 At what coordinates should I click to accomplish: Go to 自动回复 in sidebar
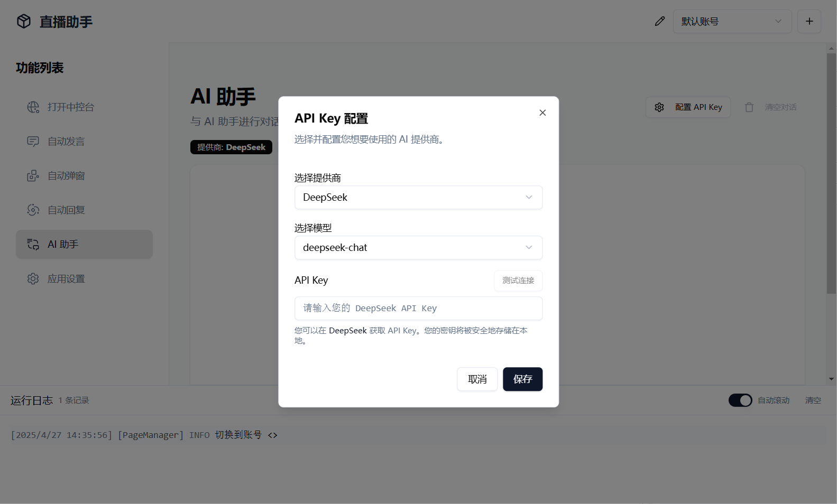pos(84,210)
